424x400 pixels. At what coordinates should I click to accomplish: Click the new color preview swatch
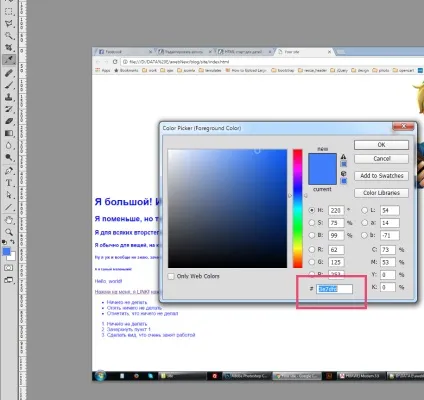coord(322,161)
